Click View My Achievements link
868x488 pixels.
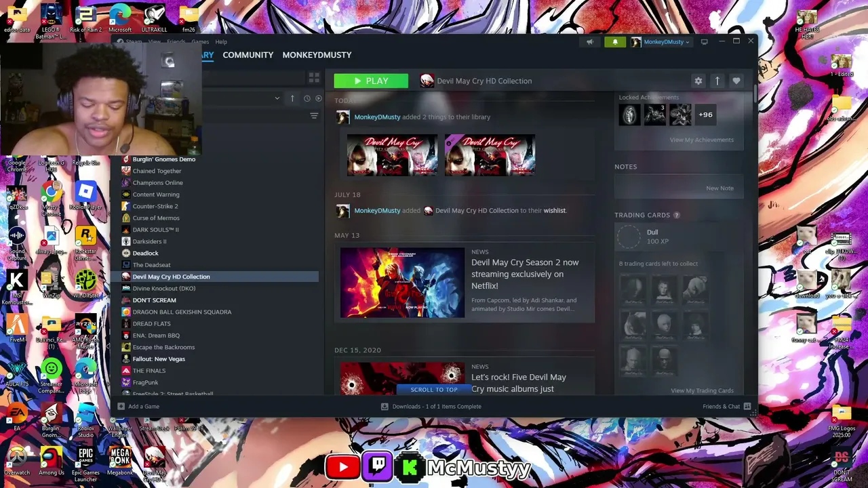click(701, 140)
